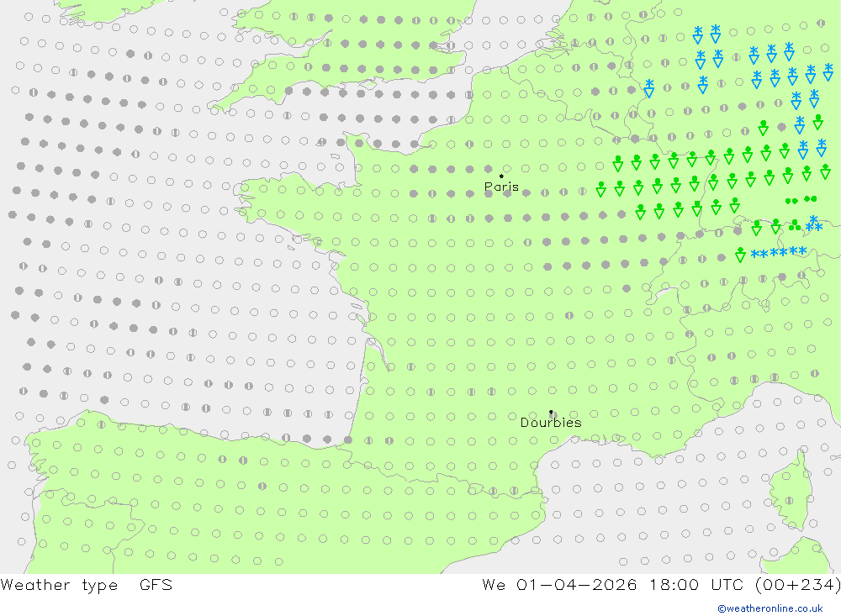The width and height of the screenshot is (841, 616).
Task: Click the black dot marking Dourbies
Action: pos(551,412)
